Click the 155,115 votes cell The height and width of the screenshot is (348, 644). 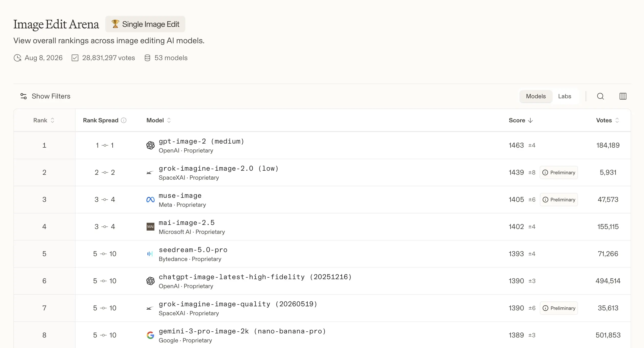point(608,227)
